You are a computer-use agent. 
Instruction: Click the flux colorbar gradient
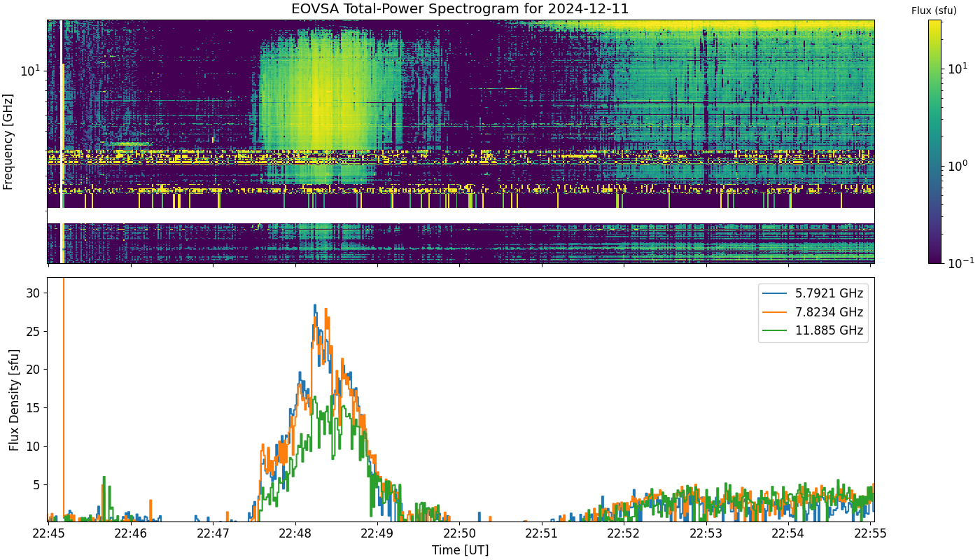click(x=934, y=141)
